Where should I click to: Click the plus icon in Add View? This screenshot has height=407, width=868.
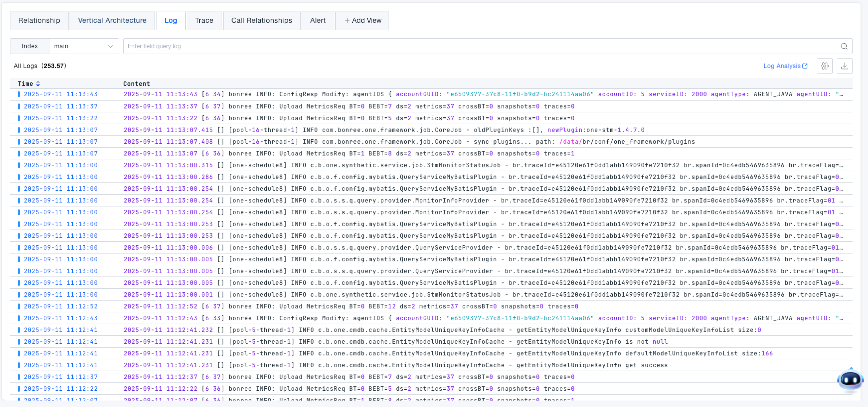347,21
